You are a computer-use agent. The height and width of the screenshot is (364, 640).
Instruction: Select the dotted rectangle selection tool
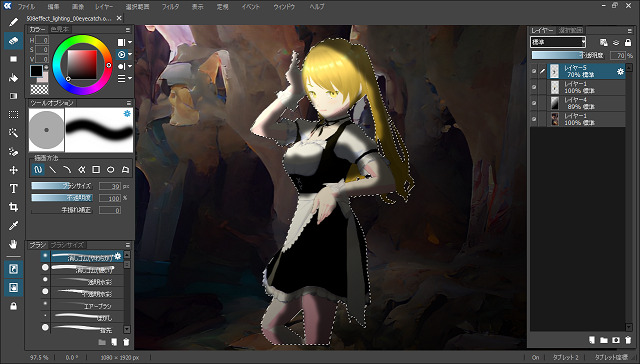click(x=13, y=115)
